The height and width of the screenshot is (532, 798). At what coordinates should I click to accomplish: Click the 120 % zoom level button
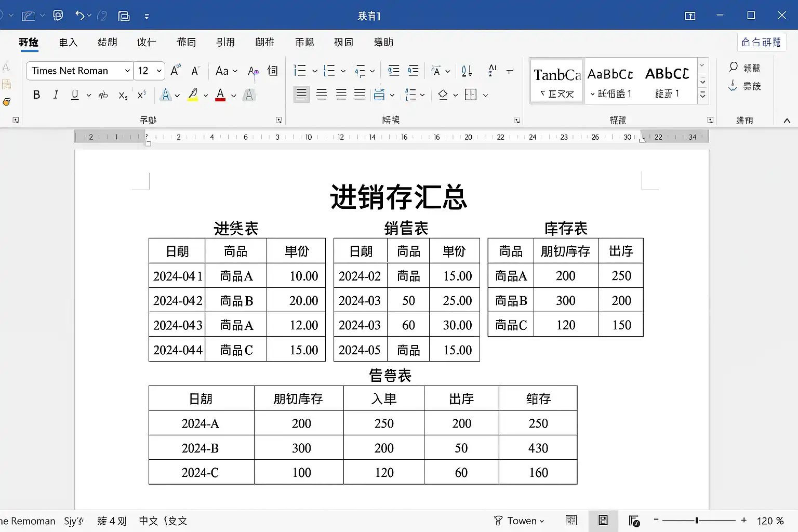(x=770, y=521)
